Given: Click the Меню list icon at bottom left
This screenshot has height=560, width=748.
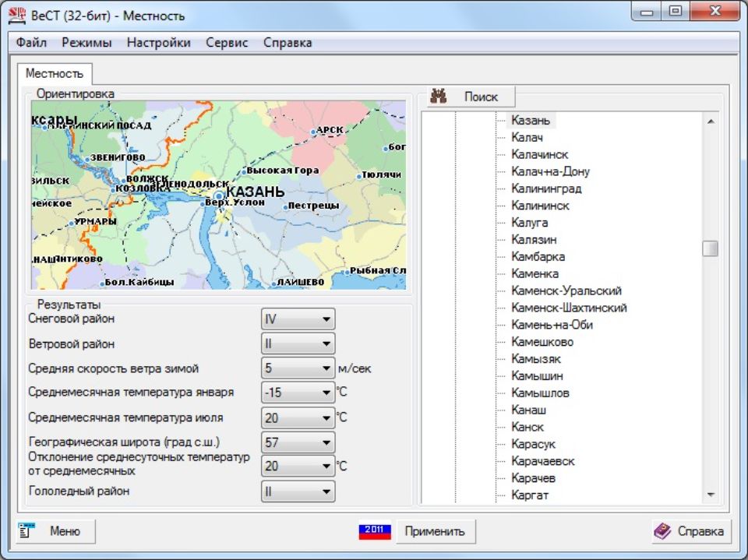Looking at the screenshot, I should click(26, 531).
